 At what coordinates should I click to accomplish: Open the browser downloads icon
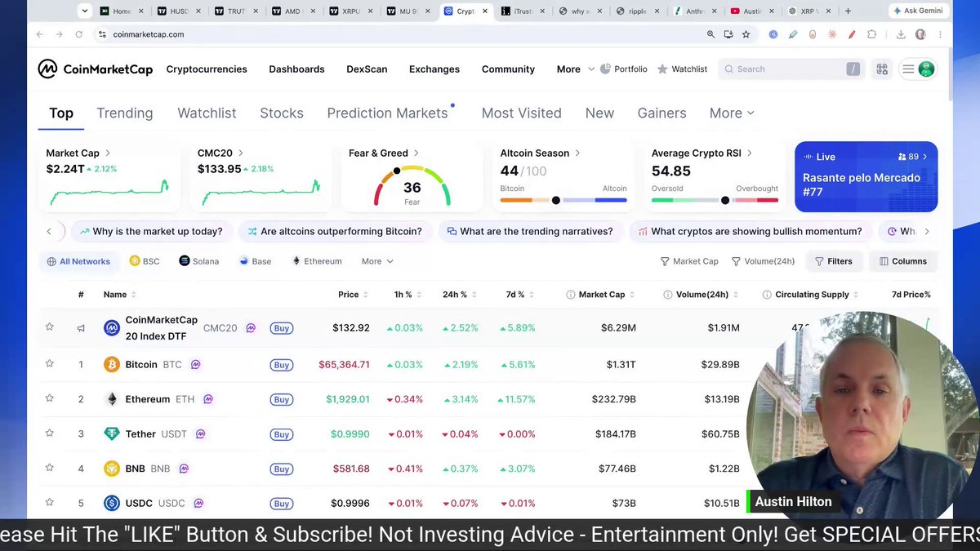[901, 34]
